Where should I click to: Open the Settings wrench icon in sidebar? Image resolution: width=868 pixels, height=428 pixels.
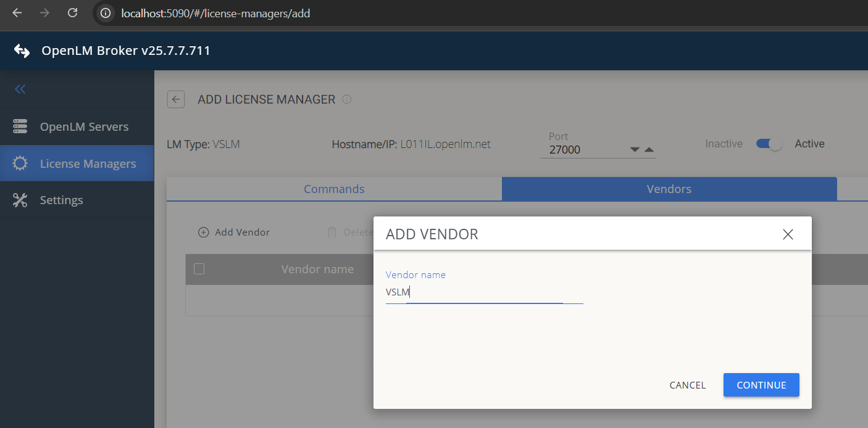[20, 200]
